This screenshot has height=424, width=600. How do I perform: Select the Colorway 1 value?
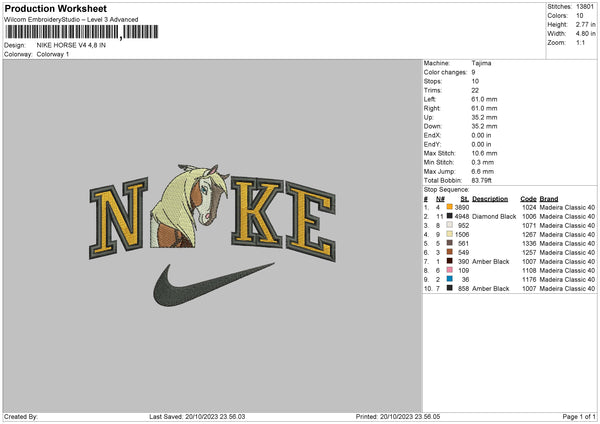[53, 54]
